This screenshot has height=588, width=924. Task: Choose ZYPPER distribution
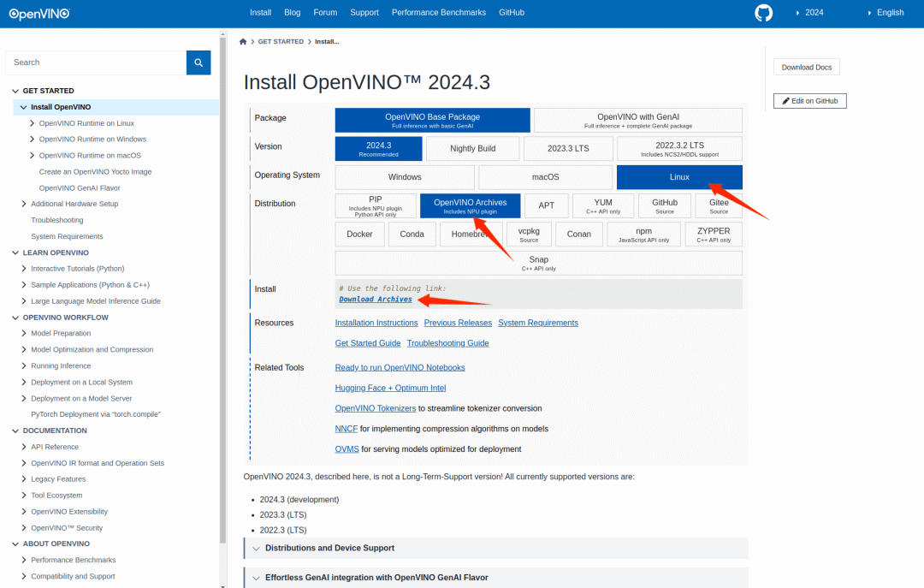click(714, 235)
